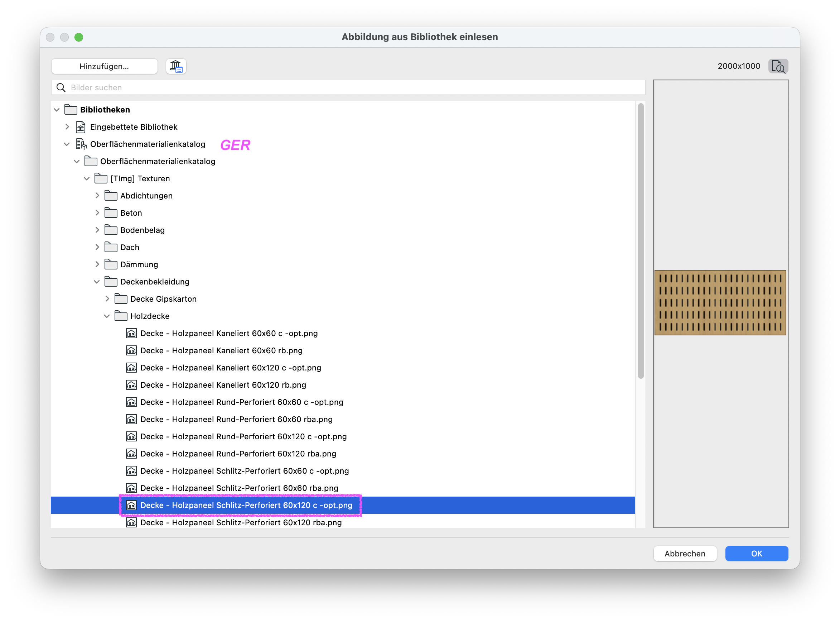Click image icon of Kaneliert 60x60 rb.png

pyautogui.click(x=131, y=350)
